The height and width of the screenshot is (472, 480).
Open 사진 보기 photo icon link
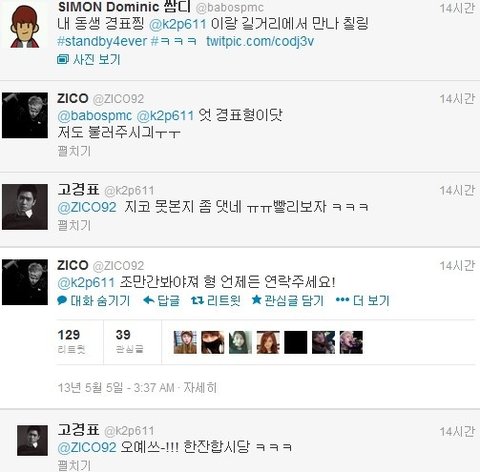click(x=62, y=60)
